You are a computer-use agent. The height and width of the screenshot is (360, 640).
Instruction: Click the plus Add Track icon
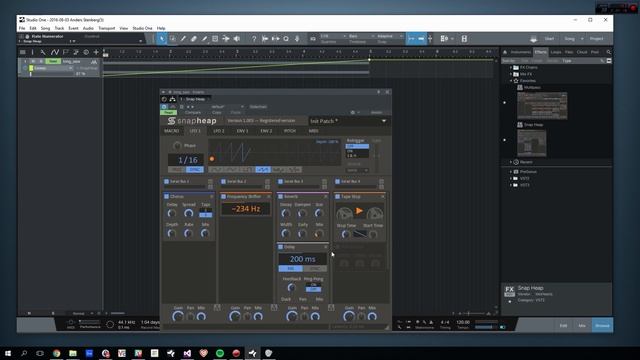click(x=96, y=52)
